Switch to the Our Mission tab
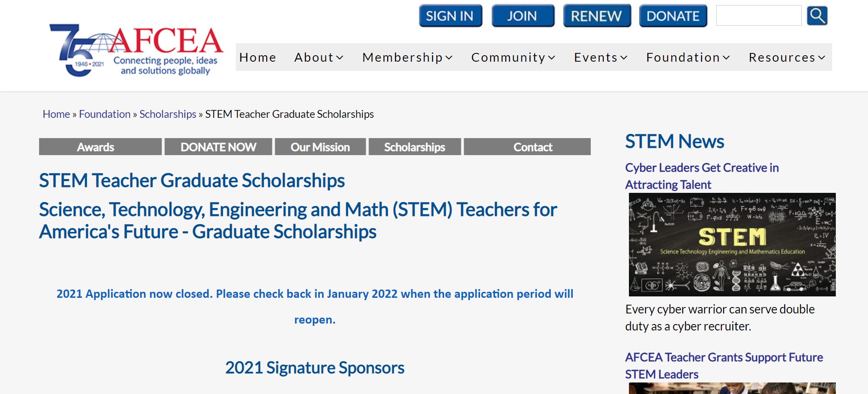This screenshot has width=868, height=394. [x=320, y=147]
